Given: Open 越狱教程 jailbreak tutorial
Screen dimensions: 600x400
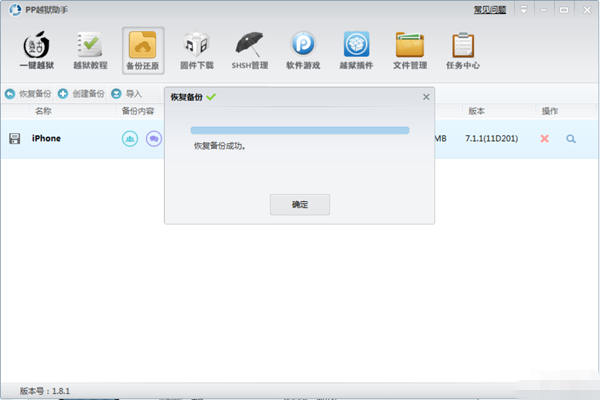Looking at the screenshot, I should [90, 50].
